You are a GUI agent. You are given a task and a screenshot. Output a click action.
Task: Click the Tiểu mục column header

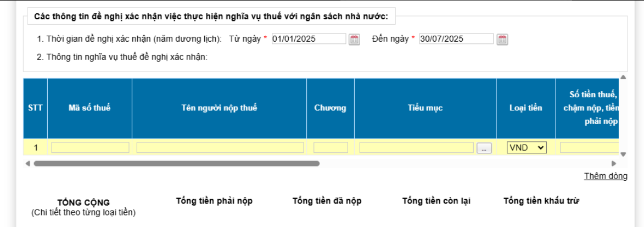click(425, 108)
